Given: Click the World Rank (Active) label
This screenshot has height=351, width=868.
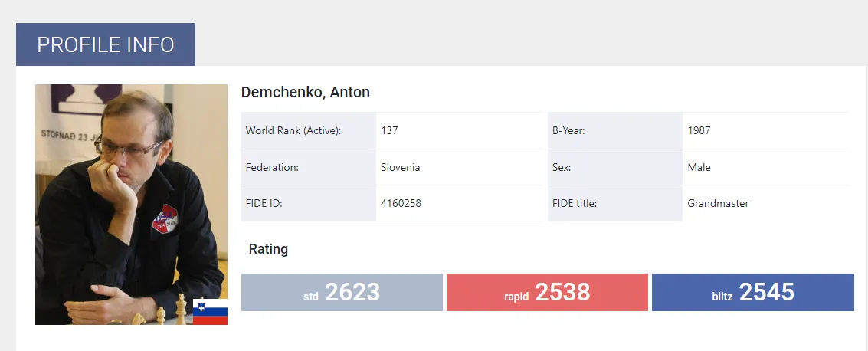Looking at the screenshot, I should click(293, 131).
